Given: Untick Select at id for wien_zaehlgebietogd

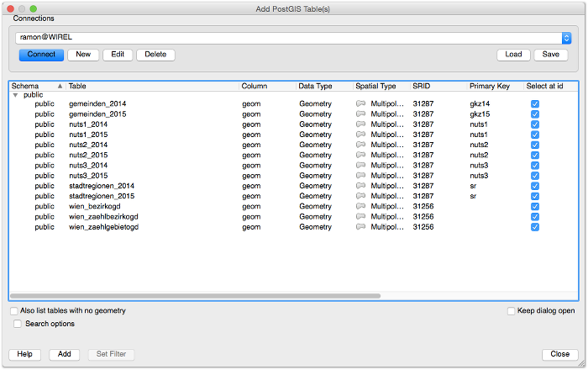Looking at the screenshot, I should [x=535, y=227].
